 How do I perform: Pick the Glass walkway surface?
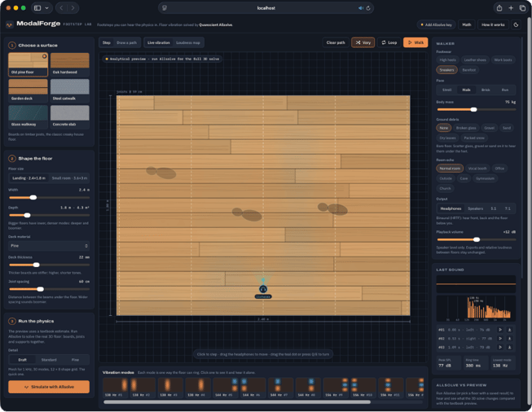[x=28, y=116]
